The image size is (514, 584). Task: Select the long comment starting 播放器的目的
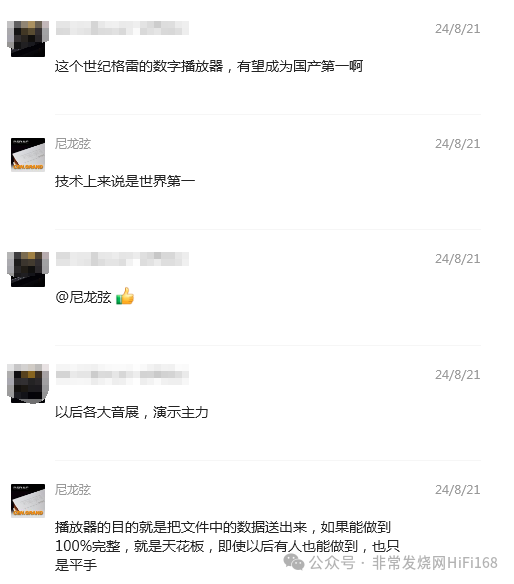(227, 546)
